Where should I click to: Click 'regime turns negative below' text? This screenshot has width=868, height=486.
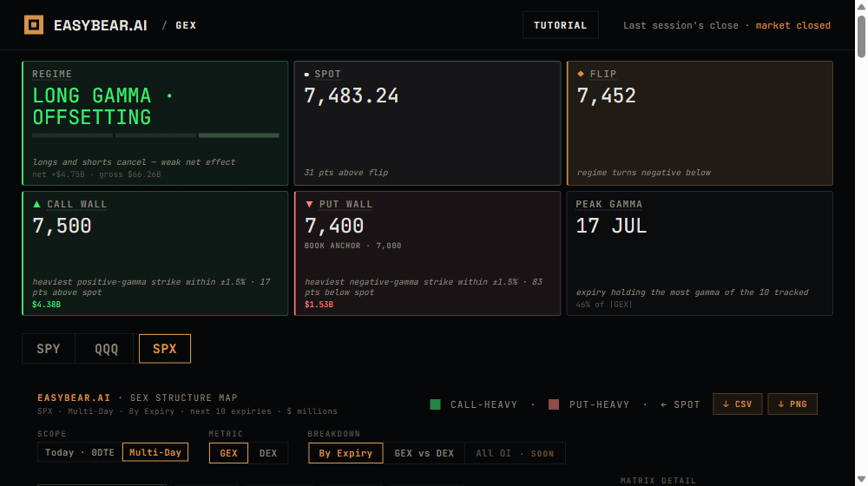pyautogui.click(x=644, y=173)
